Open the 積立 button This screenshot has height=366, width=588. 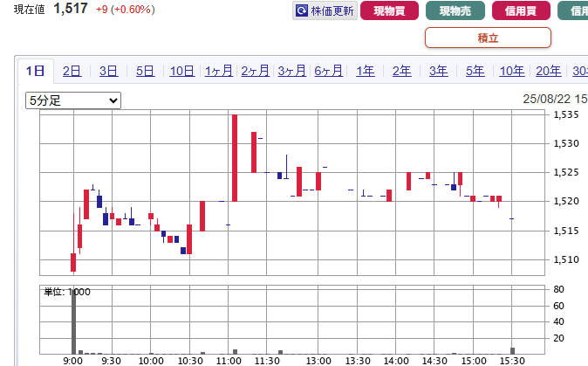[488, 38]
